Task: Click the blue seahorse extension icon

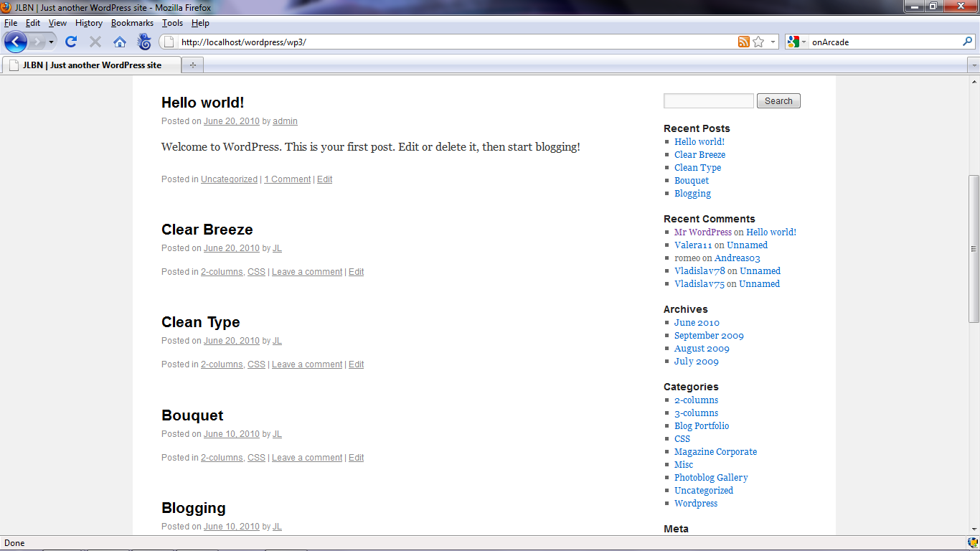Action: 144,42
